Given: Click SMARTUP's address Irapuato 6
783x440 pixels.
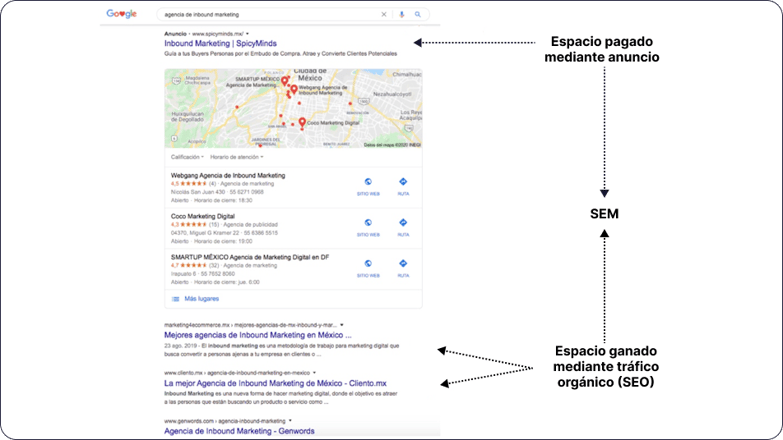Looking at the screenshot, I should (183, 274).
